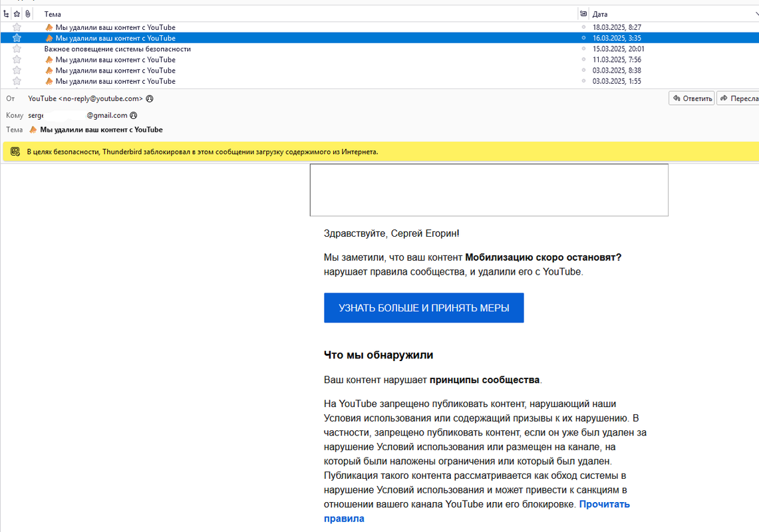Viewport: 759px width, 532px height.
Task: Open YouTube removal message from 03.03.2025, 8:38
Action: [115, 70]
